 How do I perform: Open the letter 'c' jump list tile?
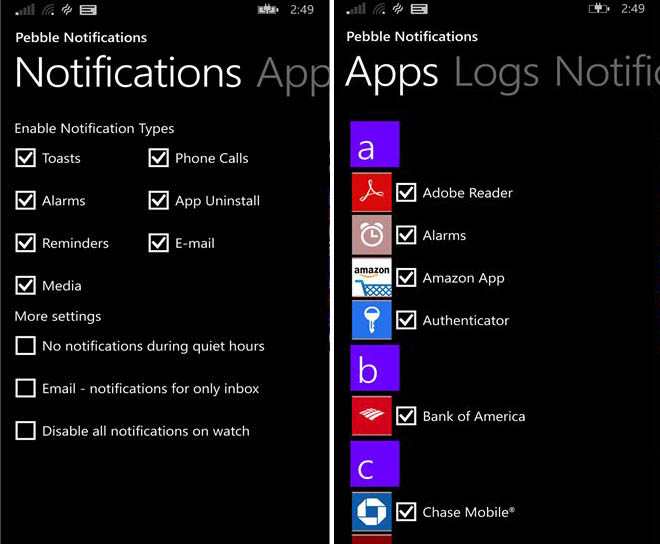click(375, 464)
